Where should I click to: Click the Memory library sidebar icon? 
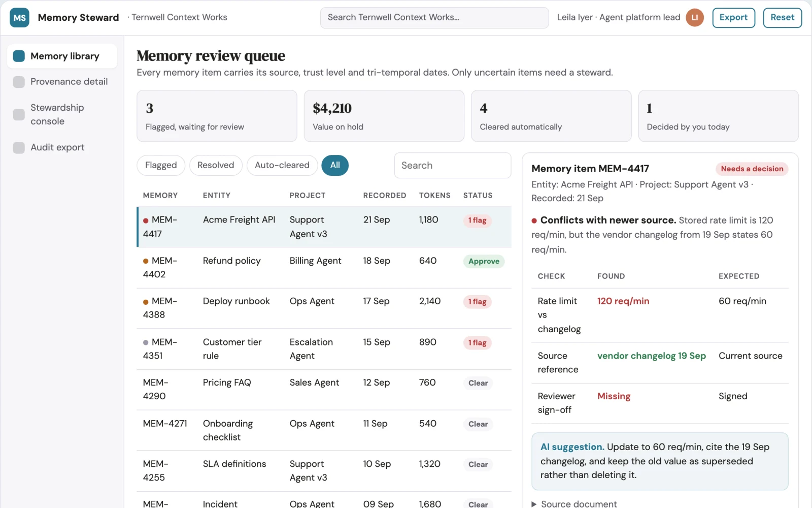pyautogui.click(x=19, y=56)
